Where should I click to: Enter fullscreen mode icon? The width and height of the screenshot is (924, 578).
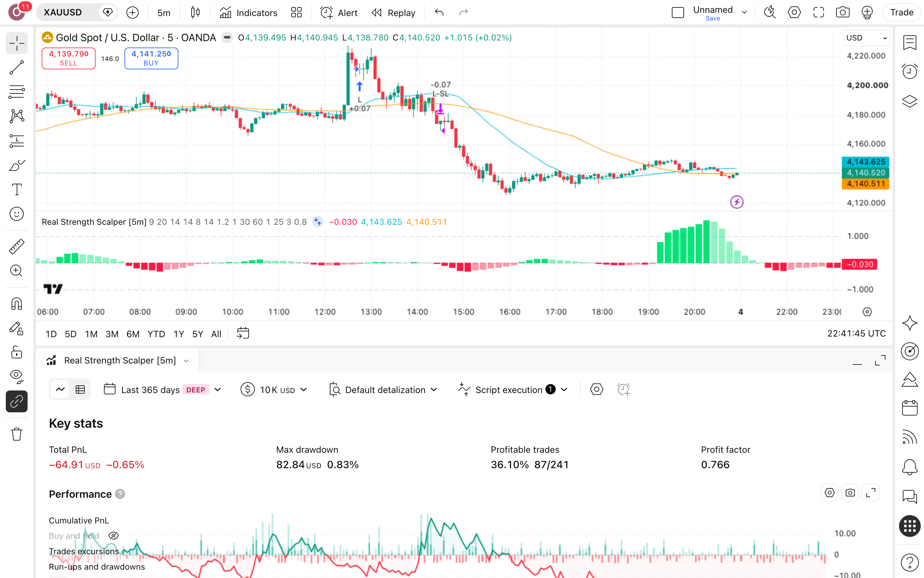[x=819, y=13]
